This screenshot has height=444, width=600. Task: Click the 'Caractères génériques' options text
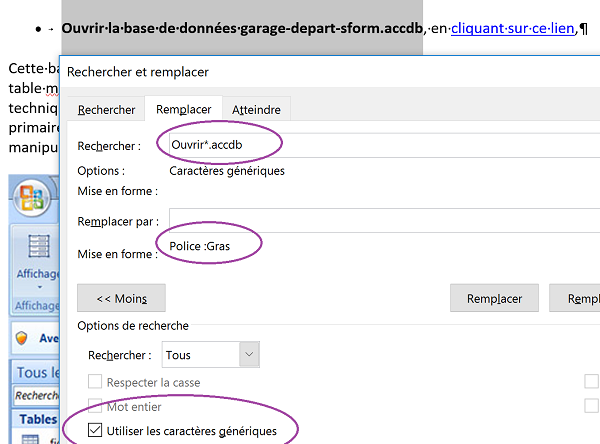(227, 171)
